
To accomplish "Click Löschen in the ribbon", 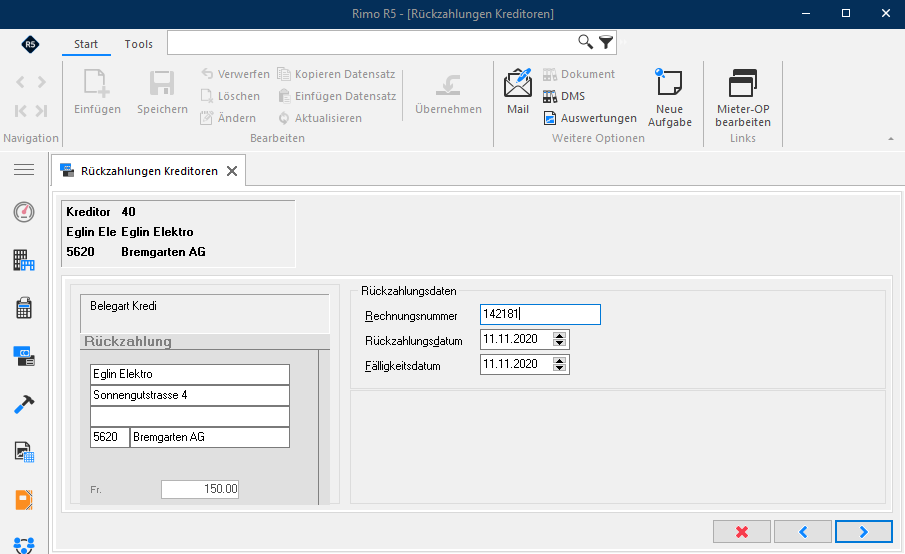I will point(230,96).
